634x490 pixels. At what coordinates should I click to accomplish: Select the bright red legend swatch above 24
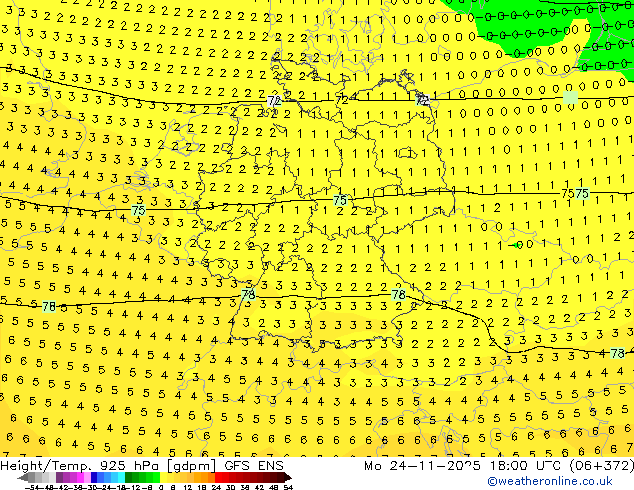(x=218, y=477)
